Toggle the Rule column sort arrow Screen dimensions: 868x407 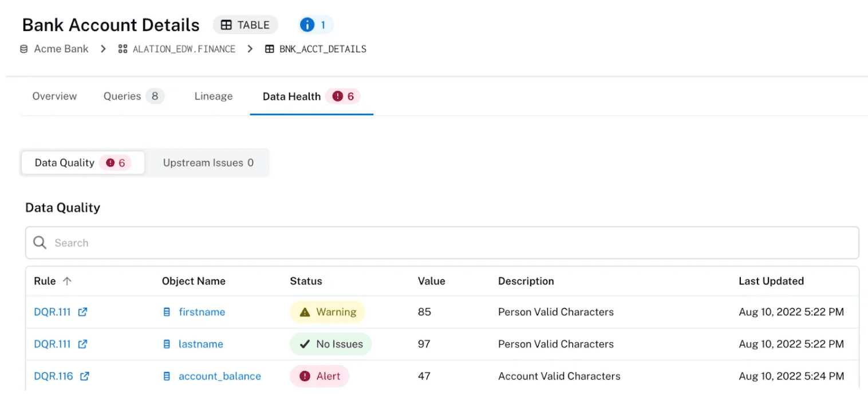68,281
